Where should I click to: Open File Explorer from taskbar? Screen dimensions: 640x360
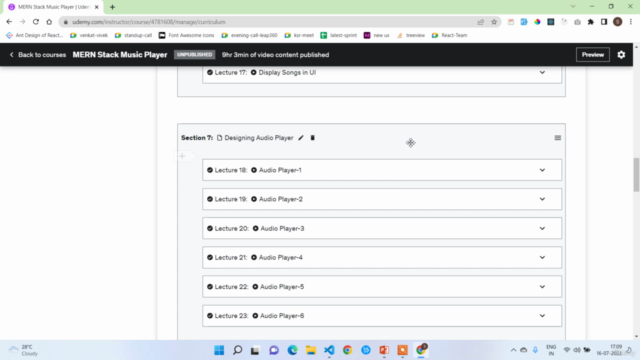click(x=311, y=350)
